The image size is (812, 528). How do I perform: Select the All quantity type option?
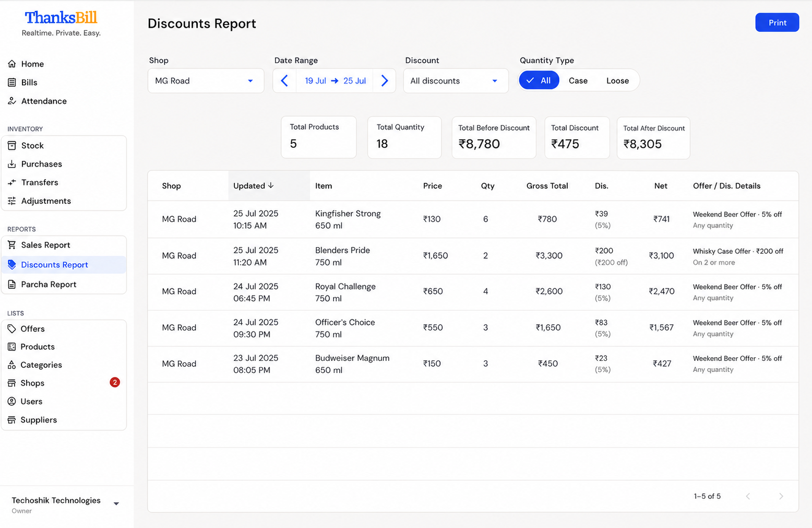point(539,80)
